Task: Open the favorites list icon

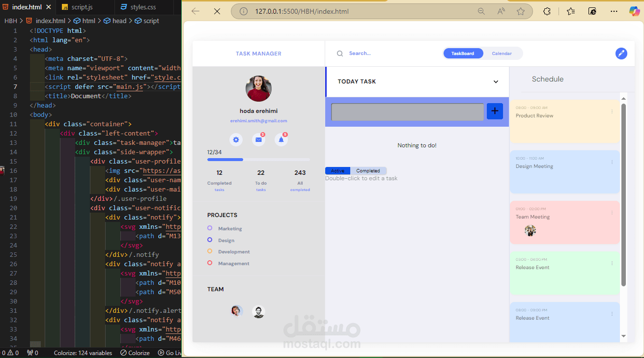Action: coord(570,11)
